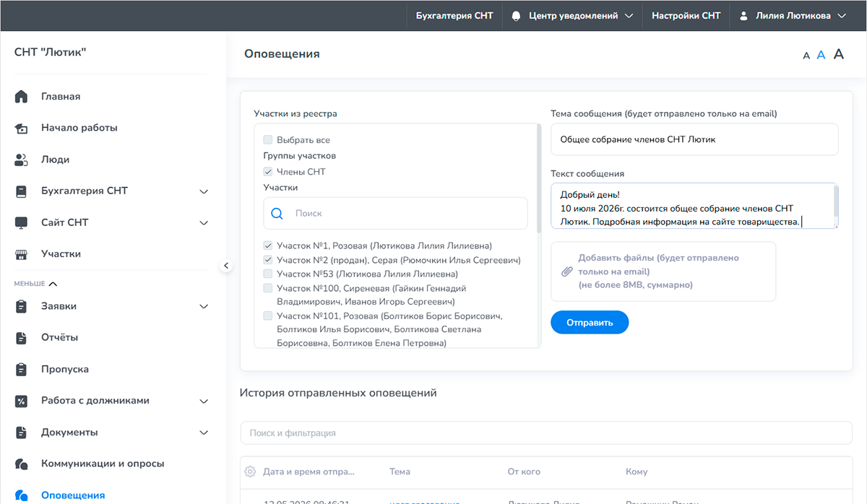Click the Поиск и фильтрация field

pyautogui.click(x=546, y=433)
